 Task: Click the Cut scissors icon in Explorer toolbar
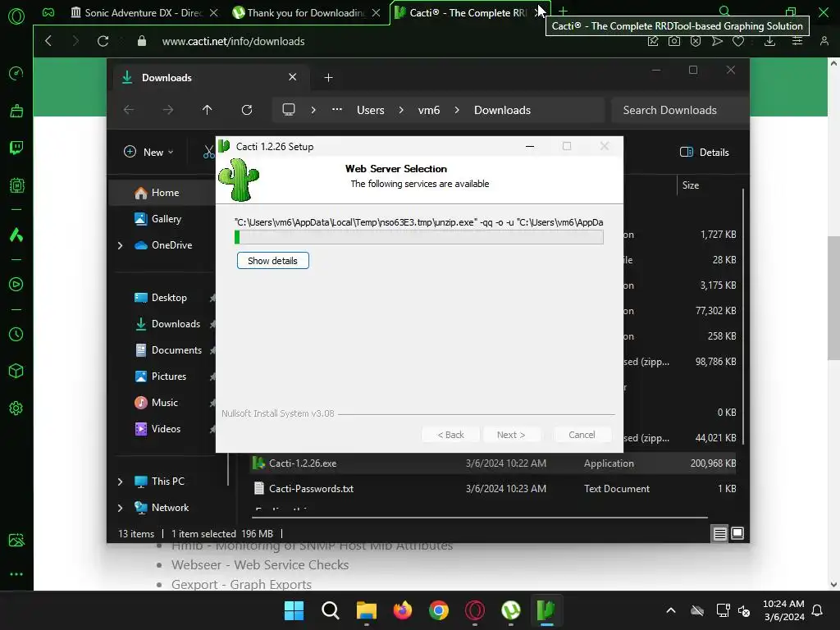click(x=209, y=152)
